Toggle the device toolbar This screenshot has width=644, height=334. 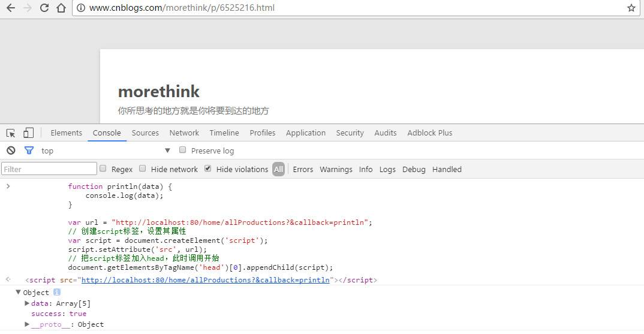(28, 133)
